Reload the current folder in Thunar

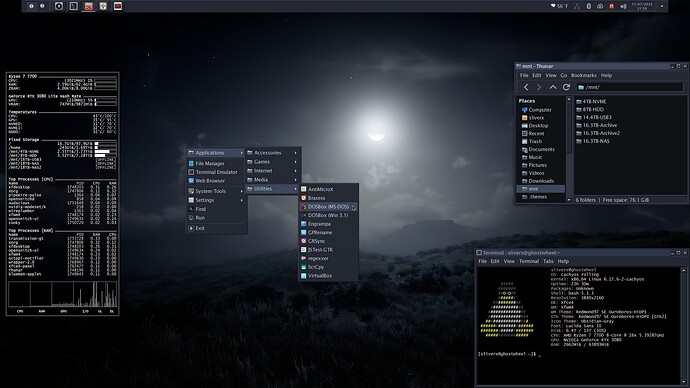(566, 87)
